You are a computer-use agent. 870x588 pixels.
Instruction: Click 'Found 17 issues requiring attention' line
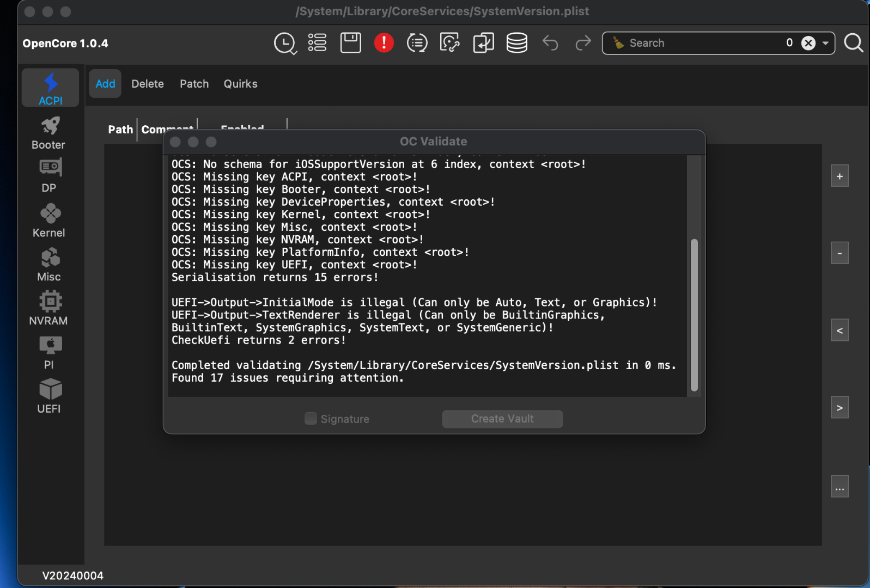(x=288, y=378)
